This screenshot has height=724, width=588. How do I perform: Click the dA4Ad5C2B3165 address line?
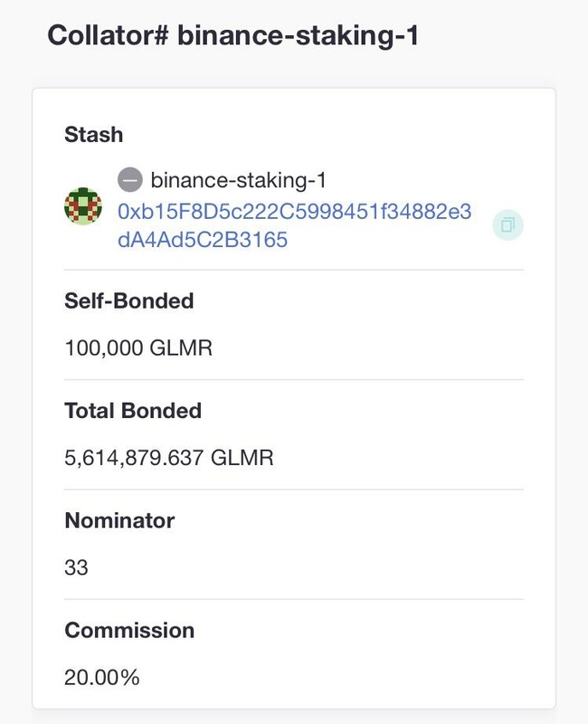click(x=203, y=241)
